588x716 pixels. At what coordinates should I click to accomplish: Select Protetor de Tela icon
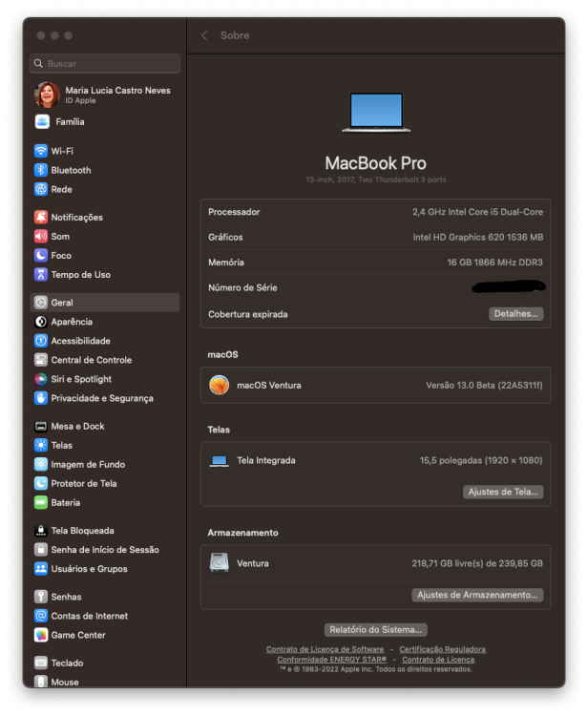point(41,484)
